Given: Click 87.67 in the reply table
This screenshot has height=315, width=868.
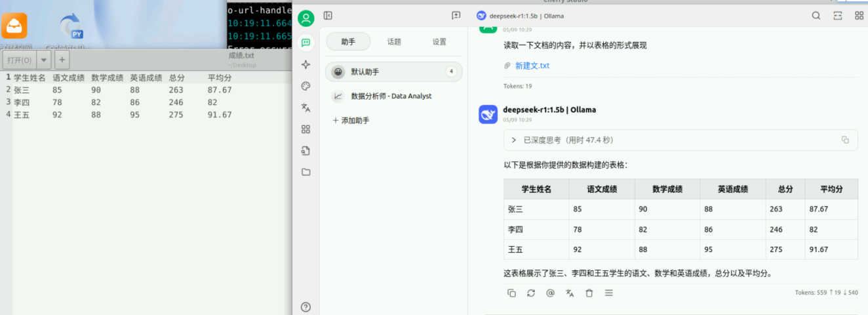Looking at the screenshot, I should pyautogui.click(x=819, y=209).
